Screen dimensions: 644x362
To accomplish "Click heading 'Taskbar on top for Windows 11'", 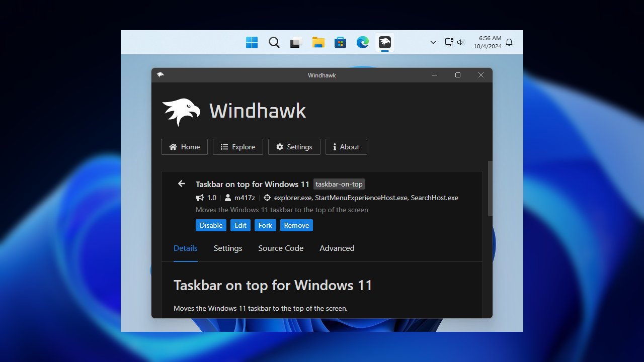I will click(273, 286).
